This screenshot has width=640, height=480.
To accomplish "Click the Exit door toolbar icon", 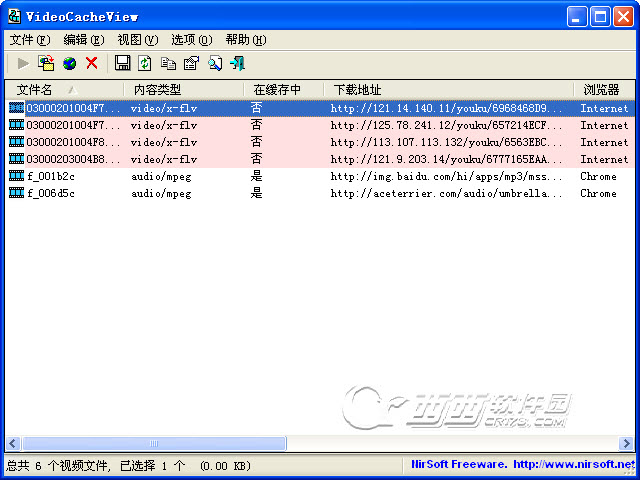I will (238, 63).
